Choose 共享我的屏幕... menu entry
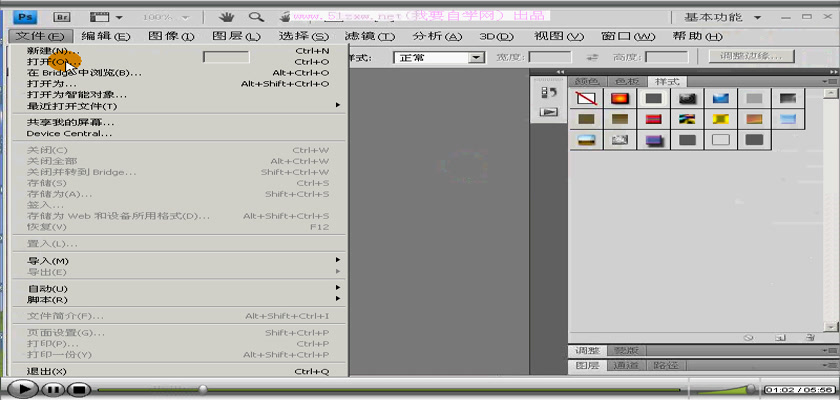Screen dimensions: 840x400 (180, 123)
